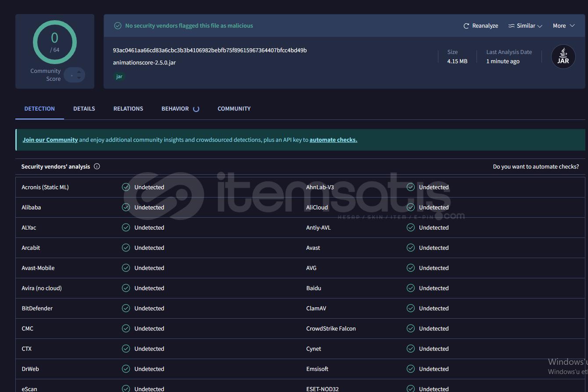Click the info icon beside Security vendors' analysis
Image resolution: width=588 pixels, height=392 pixels.
pos(97,166)
